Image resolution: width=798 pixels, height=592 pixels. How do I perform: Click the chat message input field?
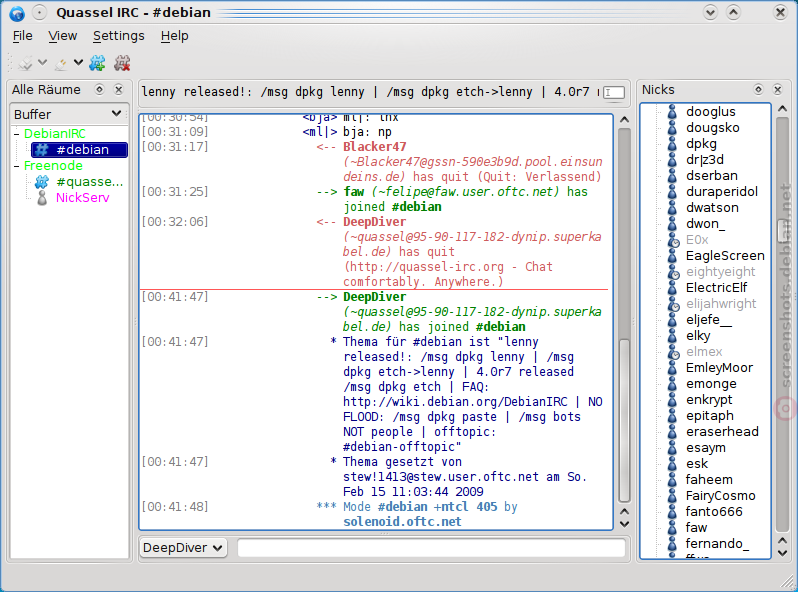(x=431, y=548)
